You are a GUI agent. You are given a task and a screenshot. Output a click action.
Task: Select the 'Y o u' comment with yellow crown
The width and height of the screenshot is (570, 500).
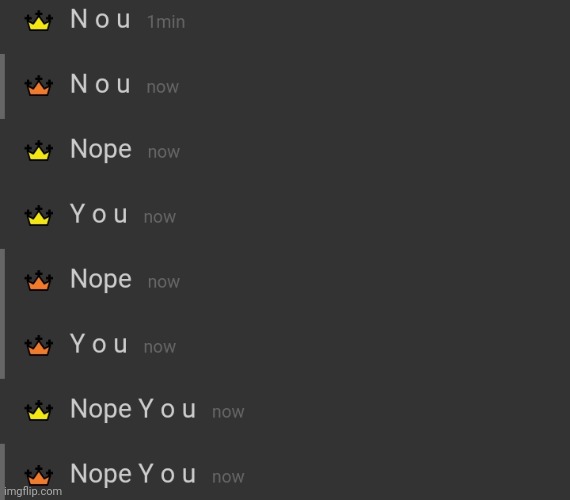[x=99, y=214]
